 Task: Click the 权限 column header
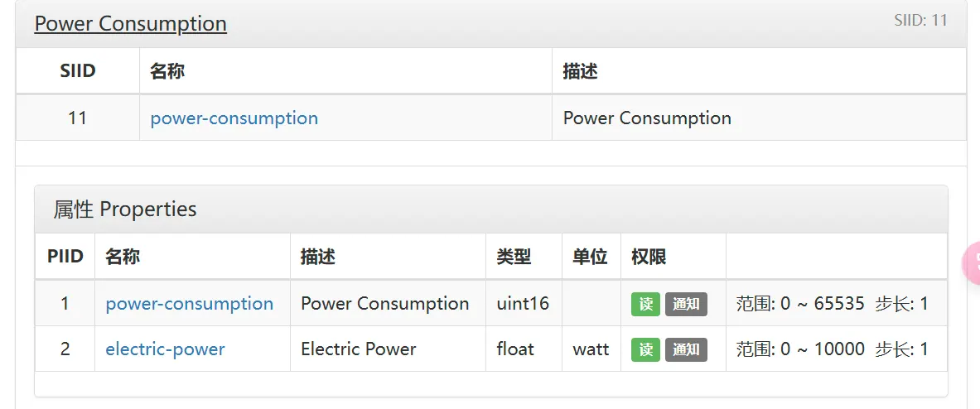point(649,257)
